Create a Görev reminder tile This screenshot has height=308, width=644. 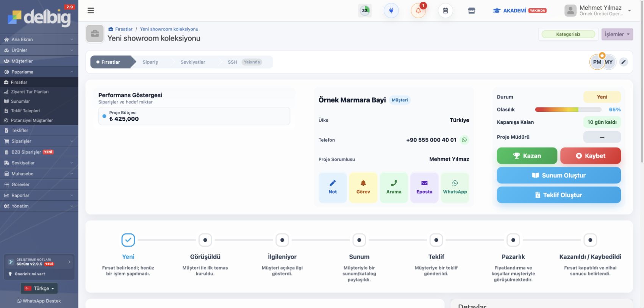(363, 188)
